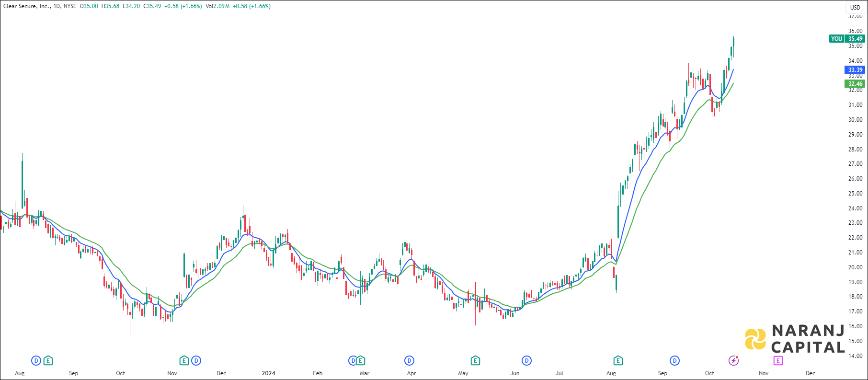Click the purple lightning news flash icon
The image size is (868, 380).
(x=733, y=360)
